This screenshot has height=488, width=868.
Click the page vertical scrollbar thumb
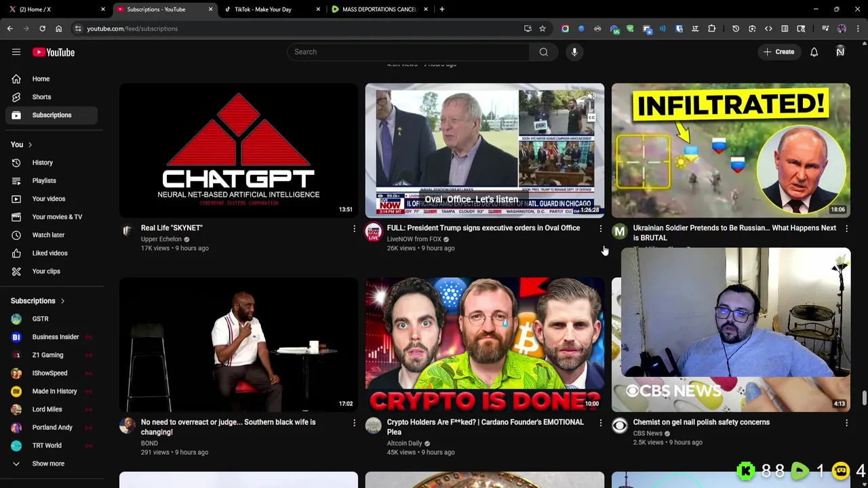click(x=864, y=398)
